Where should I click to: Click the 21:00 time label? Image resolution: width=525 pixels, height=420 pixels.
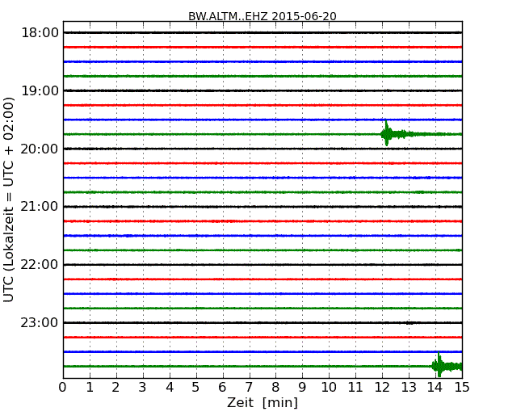tap(40, 207)
